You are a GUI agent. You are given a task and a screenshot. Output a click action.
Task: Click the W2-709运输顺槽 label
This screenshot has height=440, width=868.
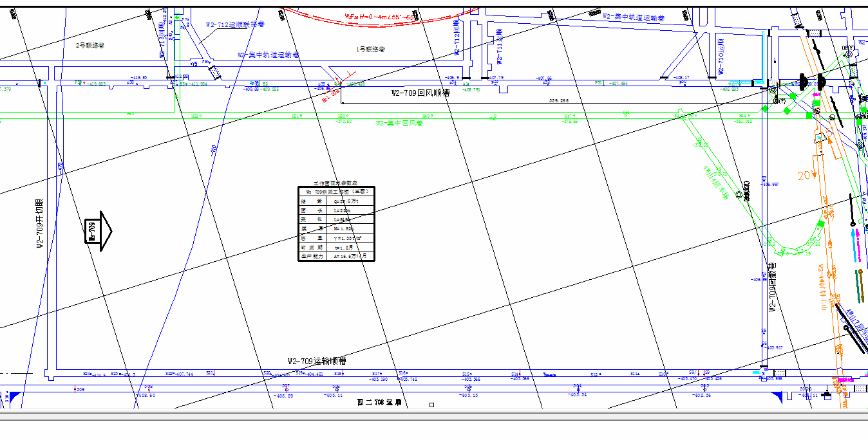[x=316, y=362]
